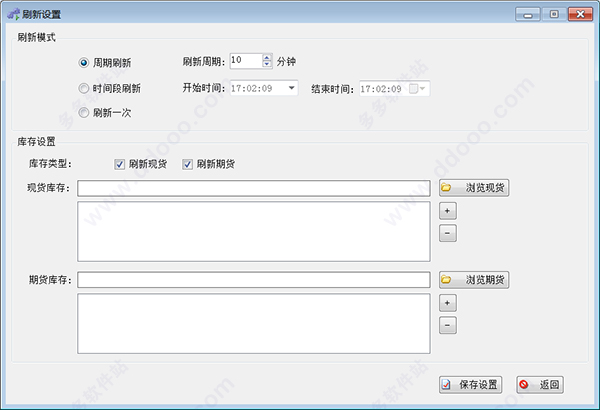Click the 浏览期货 browse button

(474, 279)
